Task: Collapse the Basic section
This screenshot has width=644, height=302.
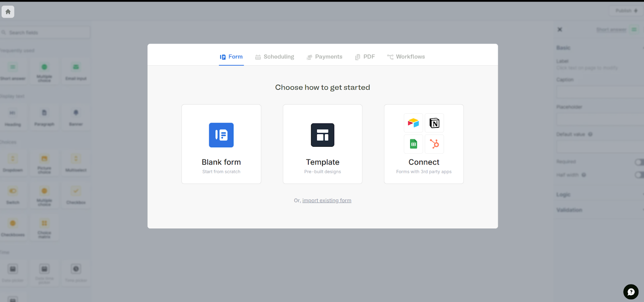Action: tap(600, 48)
